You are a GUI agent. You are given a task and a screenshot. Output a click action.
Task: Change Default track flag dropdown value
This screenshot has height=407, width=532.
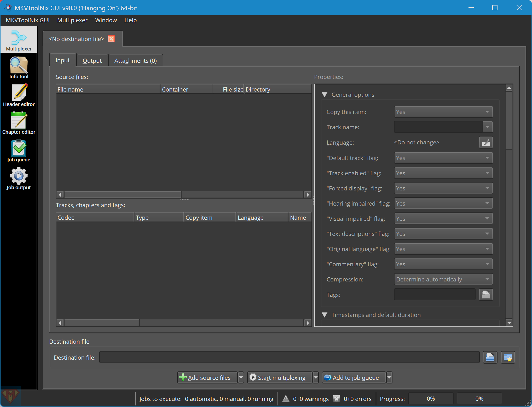[442, 158]
